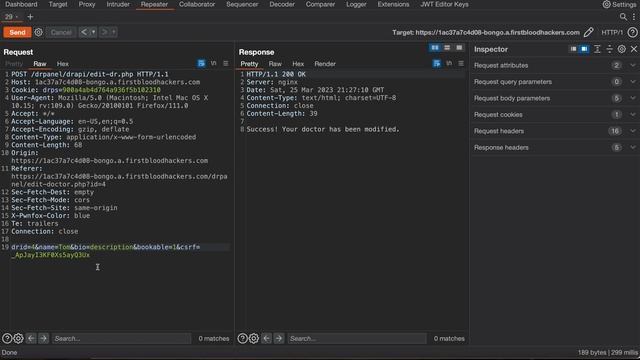Image resolution: width=640 pixels, height=360 pixels.
Task: Jump to next response search match
Action: (x=279, y=338)
